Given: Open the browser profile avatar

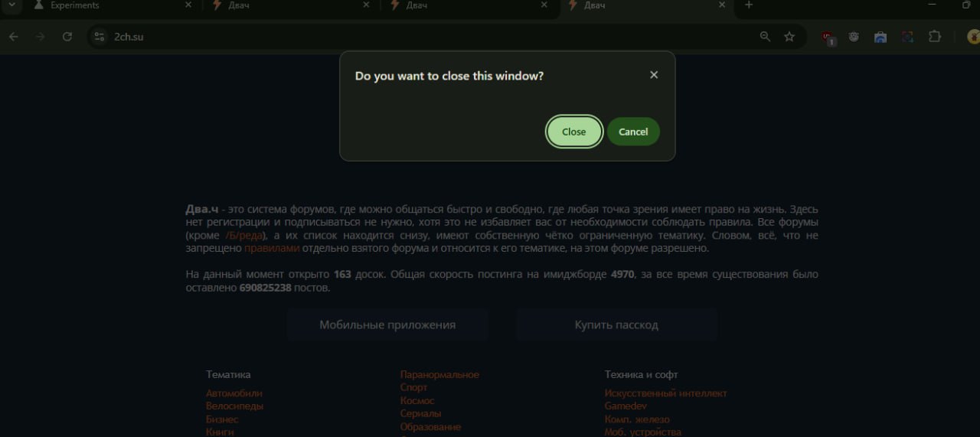Looking at the screenshot, I should pos(973,37).
